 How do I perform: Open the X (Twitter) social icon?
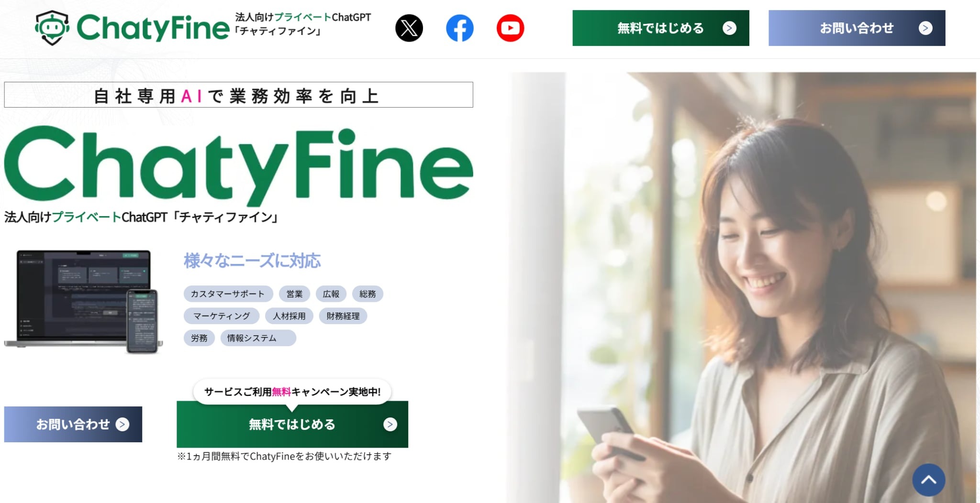click(x=409, y=28)
